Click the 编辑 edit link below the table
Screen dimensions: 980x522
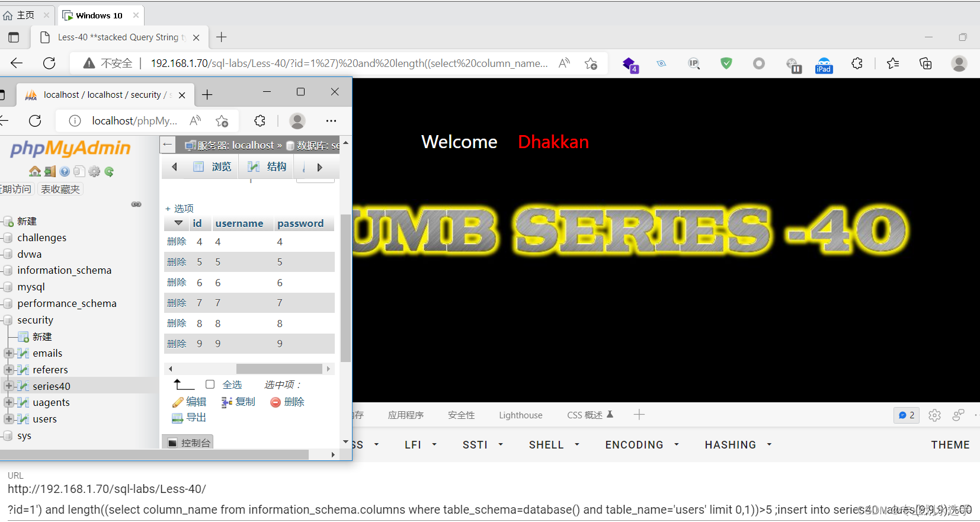pos(190,402)
